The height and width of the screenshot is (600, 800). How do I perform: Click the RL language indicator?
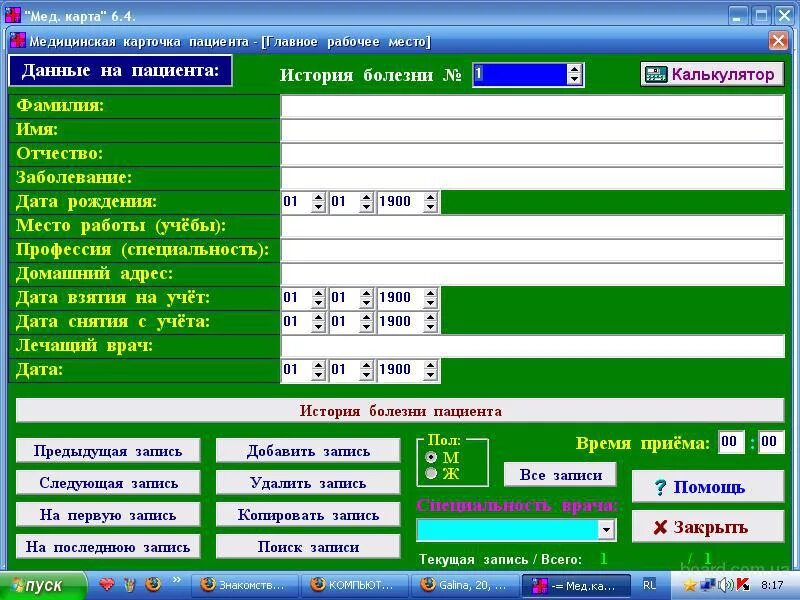click(x=649, y=585)
